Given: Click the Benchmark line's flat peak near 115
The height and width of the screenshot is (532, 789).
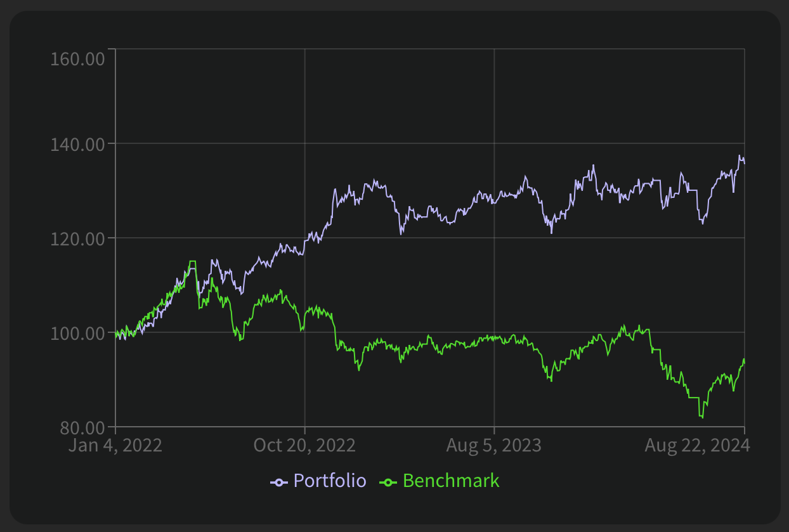Looking at the screenshot, I should tap(192, 261).
